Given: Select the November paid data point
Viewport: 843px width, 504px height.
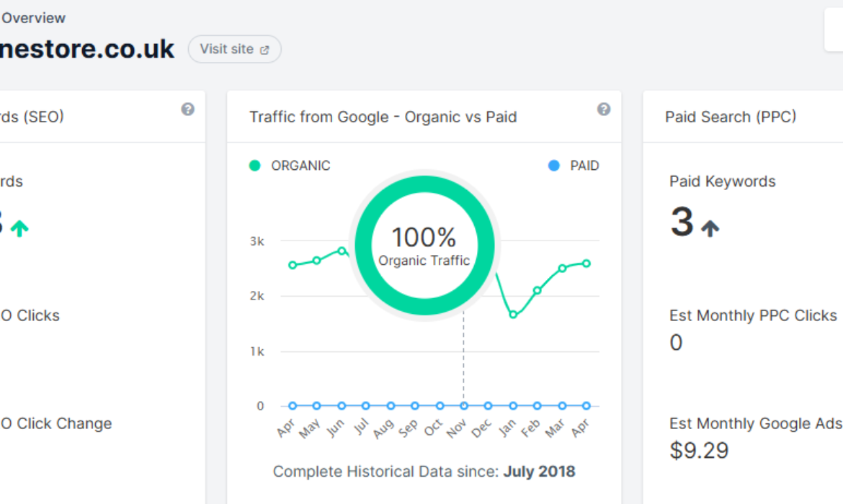Looking at the screenshot, I should [x=464, y=405].
